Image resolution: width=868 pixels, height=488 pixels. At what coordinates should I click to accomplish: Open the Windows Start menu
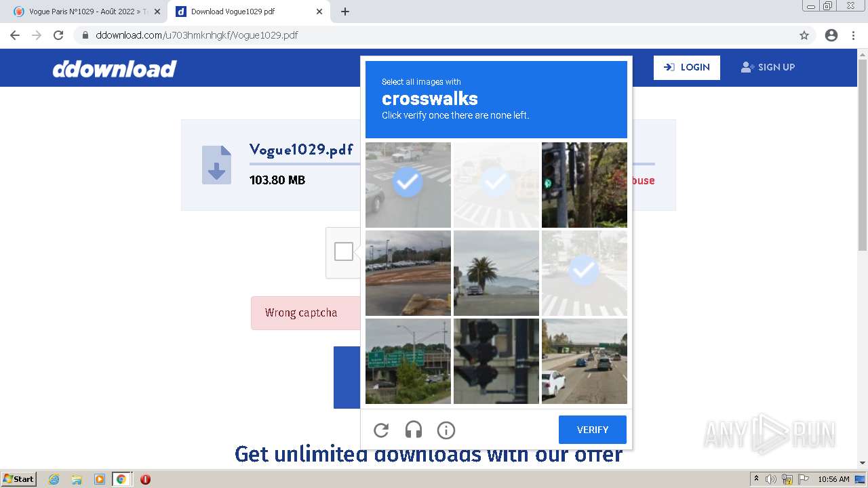[18, 479]
